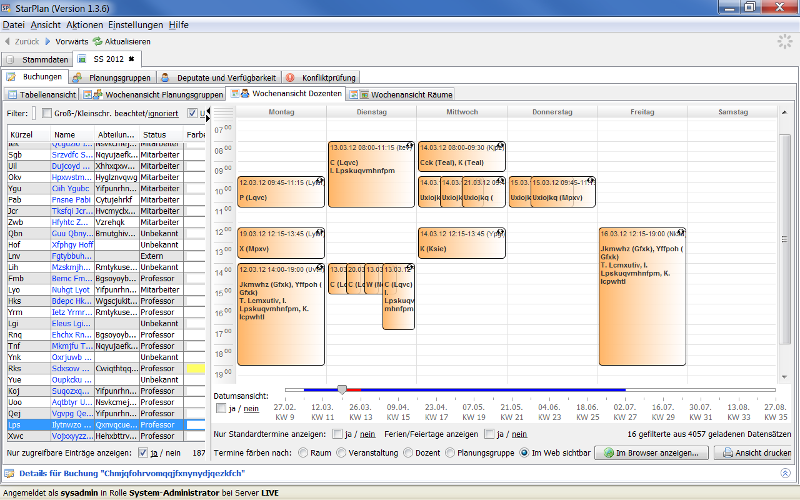
Task: Select the Veranstaltung coloring radio button
Action: pos(341,453)
